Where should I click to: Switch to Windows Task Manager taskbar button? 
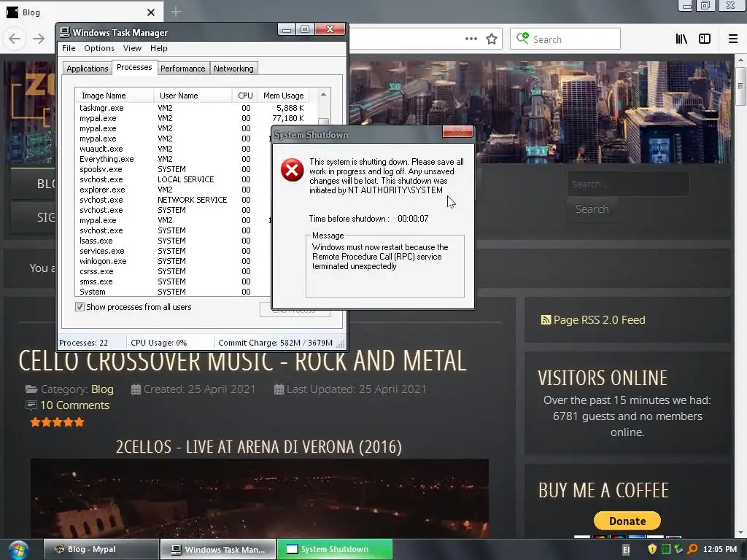pos(218,549)
